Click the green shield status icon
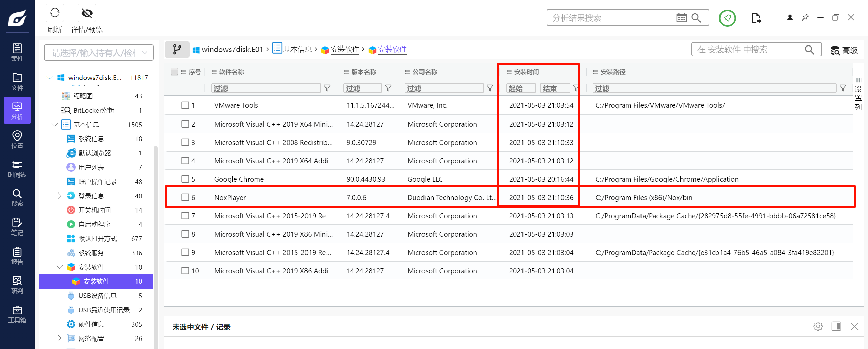The width and height of the screenshot is (868, 349). 727,18
